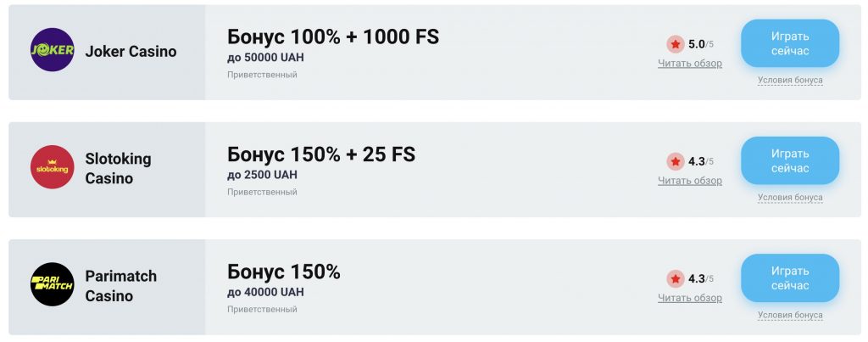Click the Joker Casino name text
868x342 pixels.
click(131, 52)
